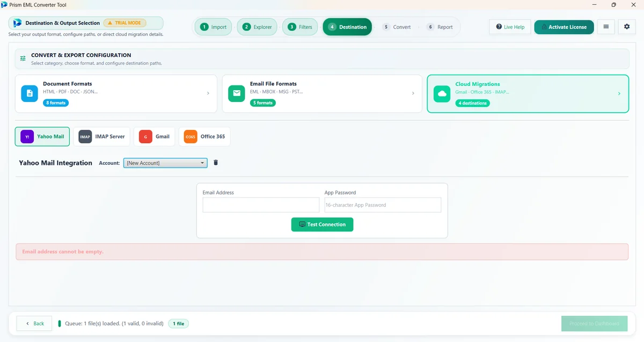
Task: Jump to step 5 Convert
Action: pos(397,27)
